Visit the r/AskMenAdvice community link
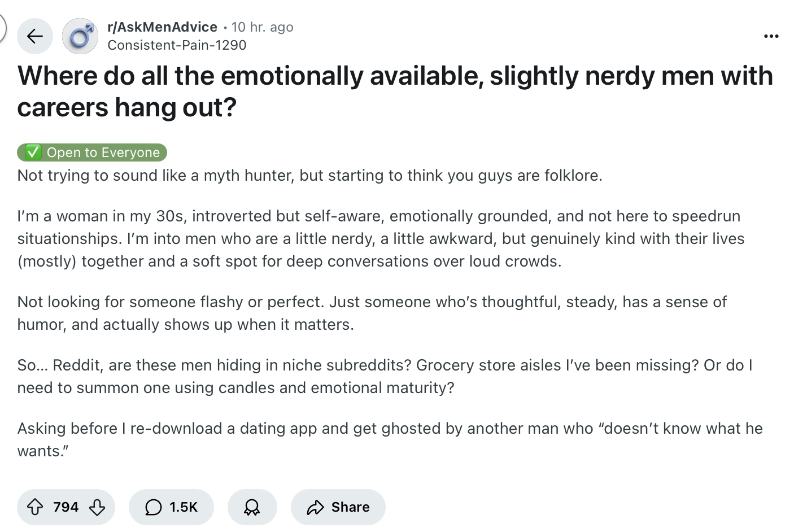Screen dimensions: 794x532 (x=162, y=27)
